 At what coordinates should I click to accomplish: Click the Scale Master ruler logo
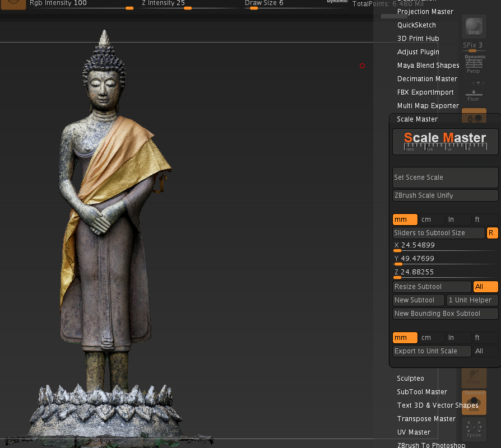[445, 142]
